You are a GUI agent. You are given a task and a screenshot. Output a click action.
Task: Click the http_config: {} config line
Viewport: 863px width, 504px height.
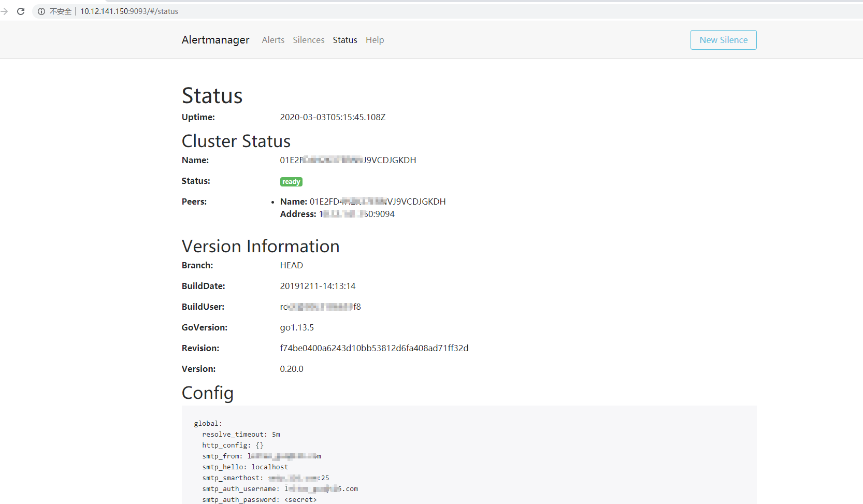(x=233, y=445)
